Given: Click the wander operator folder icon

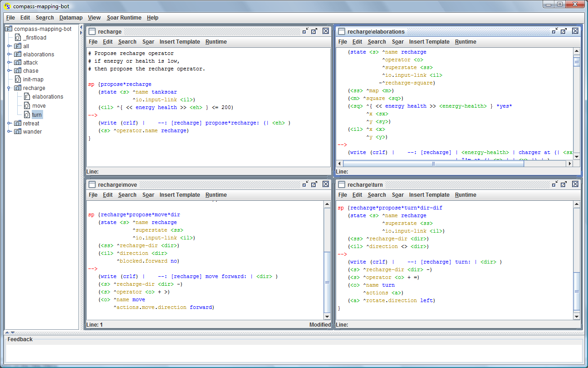Looking at the screenshot, I should [18, 132].
